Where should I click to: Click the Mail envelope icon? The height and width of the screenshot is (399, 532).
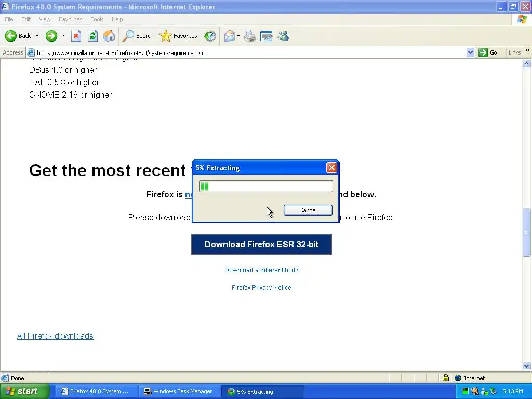[230, 36]
